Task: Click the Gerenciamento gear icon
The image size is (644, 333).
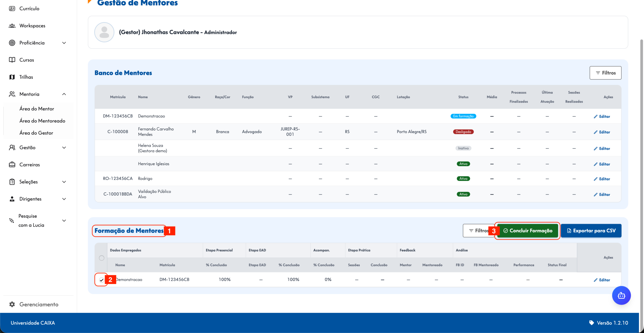Action: [x=12, y=304]
